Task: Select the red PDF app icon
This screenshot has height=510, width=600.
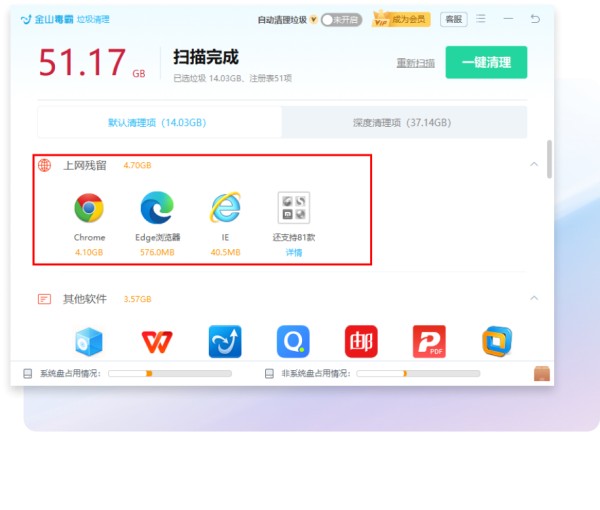Action: tap(429, 341)
